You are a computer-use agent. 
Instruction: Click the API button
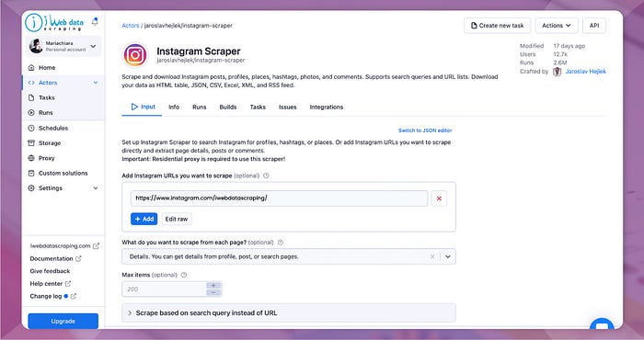(594, 26)
